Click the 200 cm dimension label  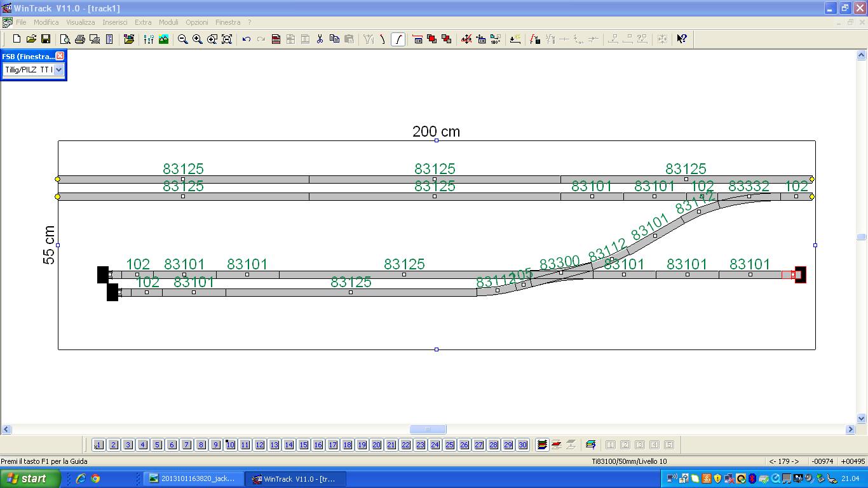click(x=436, y=132)
